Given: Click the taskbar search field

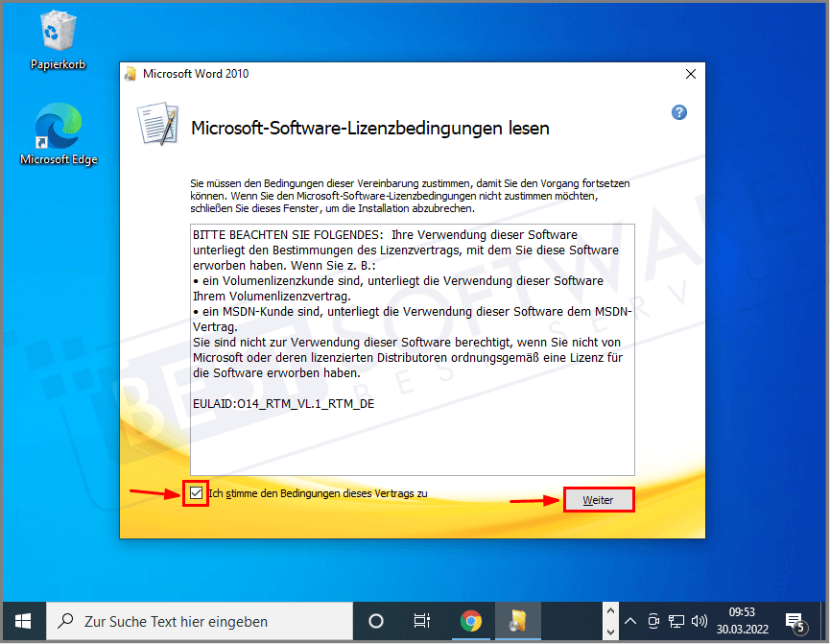Looking at the screenshot, I should (x=192, y=621).
